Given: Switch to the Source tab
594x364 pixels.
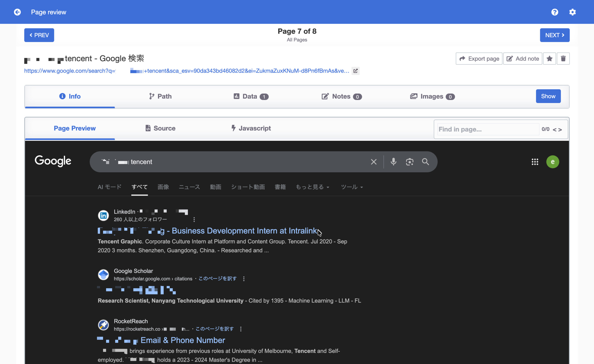Looking at the screenshot, I should tap(160, 128).
